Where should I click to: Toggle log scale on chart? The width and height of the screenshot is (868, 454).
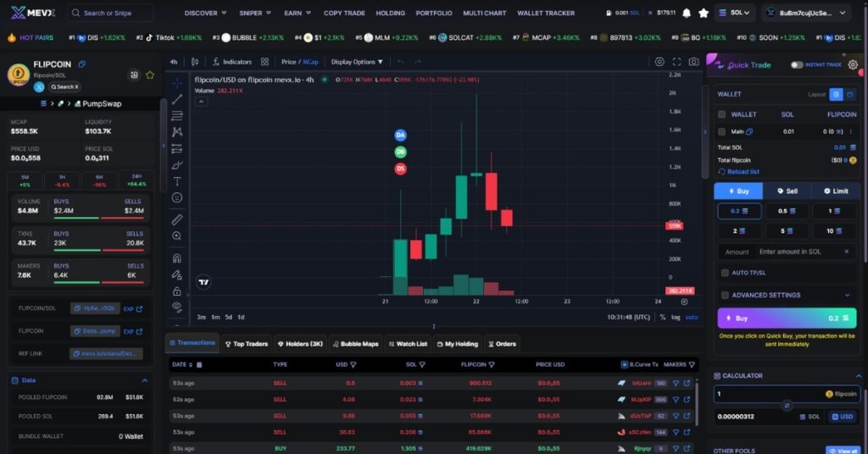(676, 318)
